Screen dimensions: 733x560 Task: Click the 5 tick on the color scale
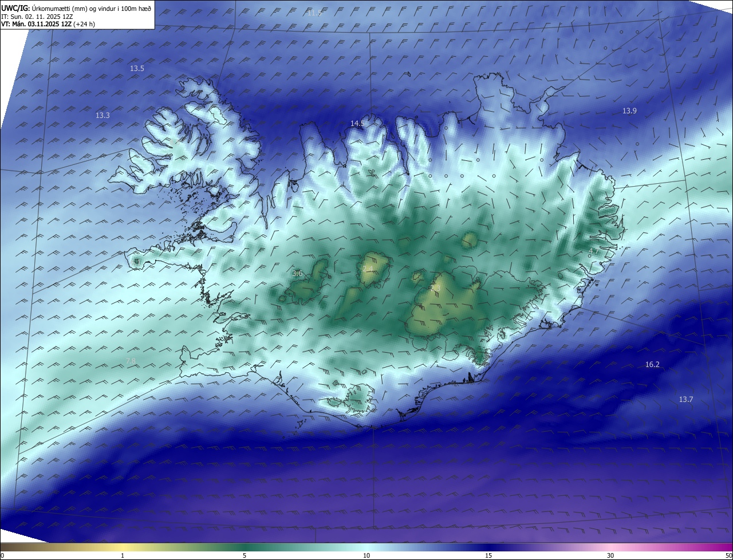[245, 555]
